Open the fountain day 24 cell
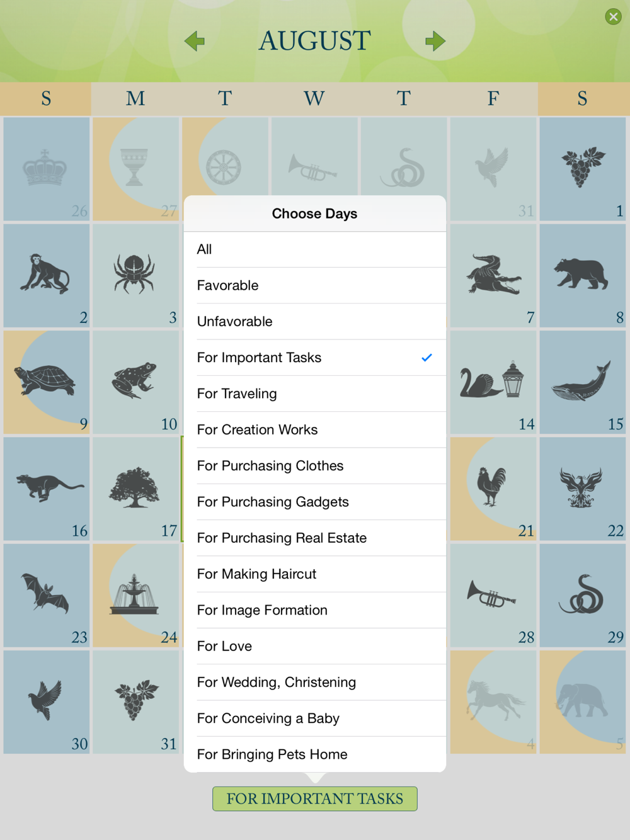 (135, 596)
